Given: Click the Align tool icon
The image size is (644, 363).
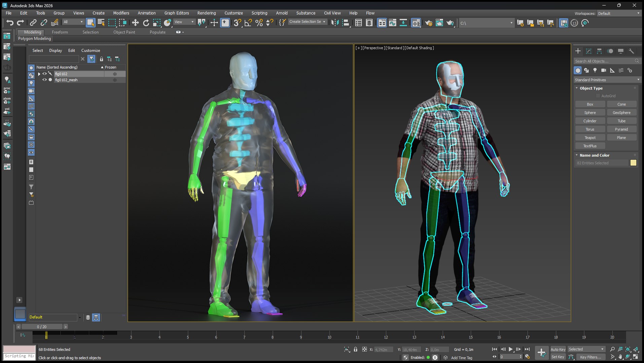Looking at the screenshot, I should (346, 23).
